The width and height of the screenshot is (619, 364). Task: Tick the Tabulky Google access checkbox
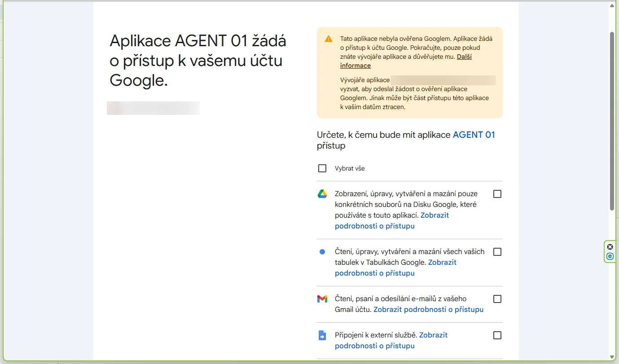[497, 252]
